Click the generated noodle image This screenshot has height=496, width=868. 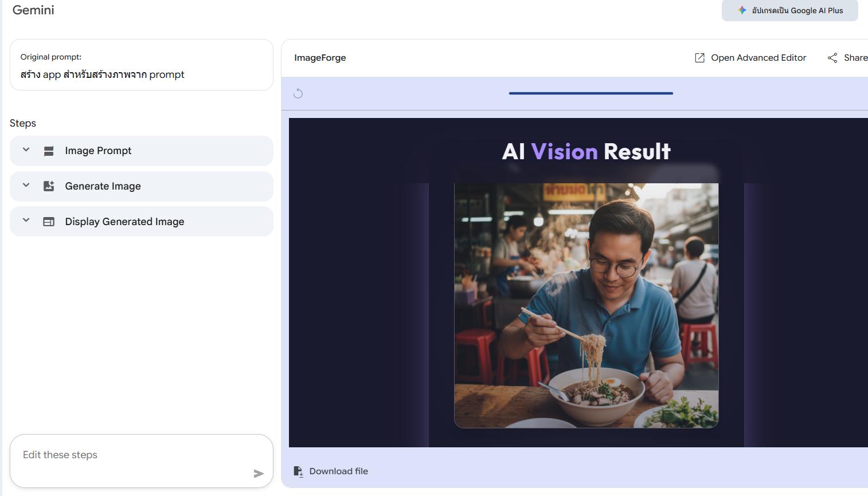(586, 305)
